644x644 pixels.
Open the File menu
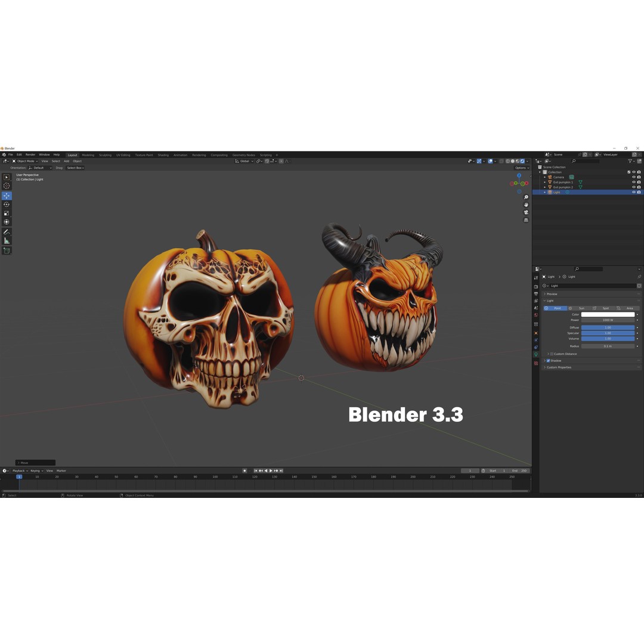pyautogui.click(x=11, y=155)
